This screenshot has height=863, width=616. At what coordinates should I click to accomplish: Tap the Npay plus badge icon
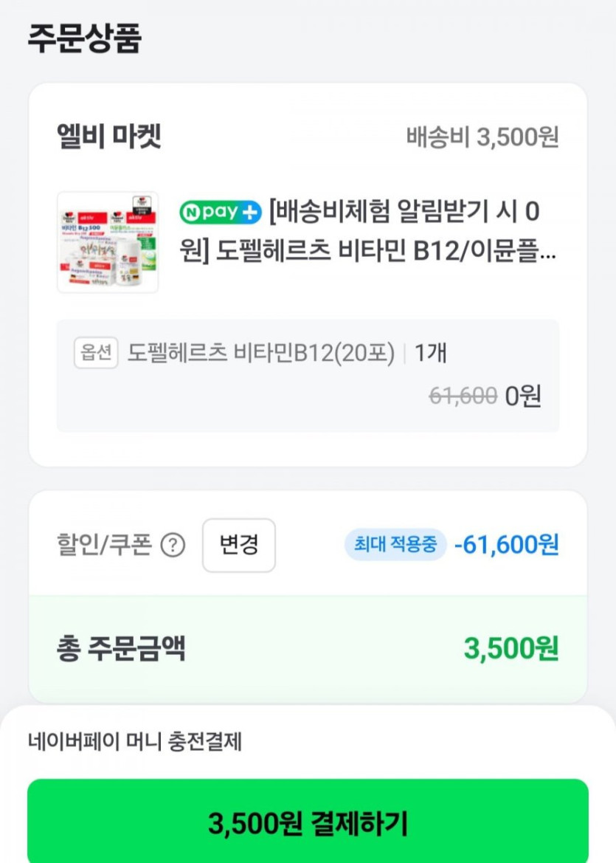[221, 212]
